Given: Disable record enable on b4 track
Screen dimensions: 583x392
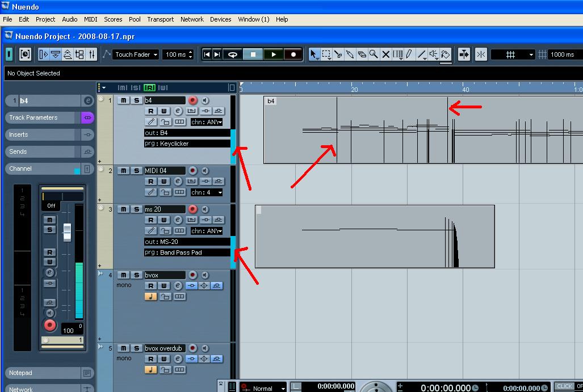Looking at the screenshot, I should (x=192, y=100).
